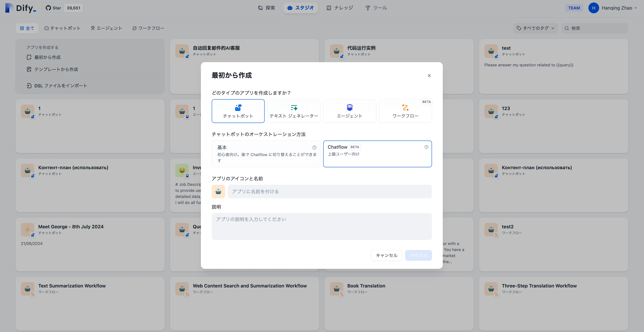The width and height of the screenshot is (644, 332).
Task: Choose the テキスト ジェネレーター app type
Action: [294, 111]
